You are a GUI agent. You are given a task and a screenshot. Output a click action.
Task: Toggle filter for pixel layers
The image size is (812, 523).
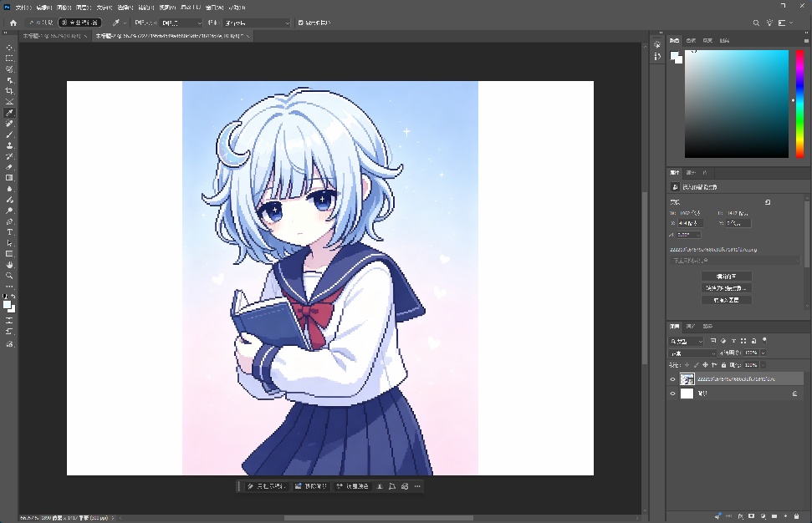[x=713, y=341]
